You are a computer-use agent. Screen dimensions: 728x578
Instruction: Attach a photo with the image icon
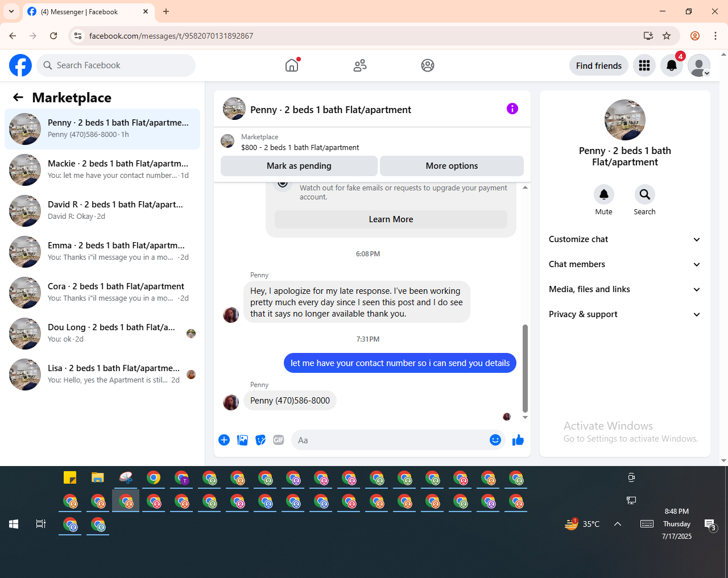242,440
